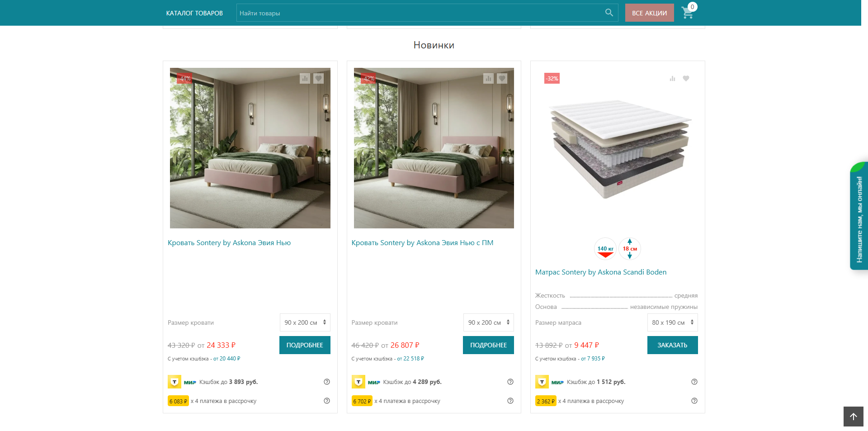
Task: Expand size selector for Эвия Нью с ПМ
Action: [x=489, y=322]
